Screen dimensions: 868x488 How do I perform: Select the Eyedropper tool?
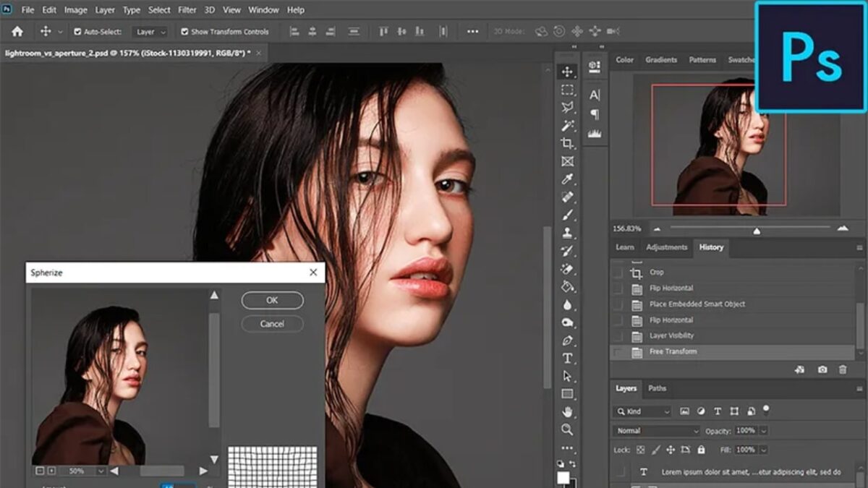pyautogui.click(x=568, y=179)
